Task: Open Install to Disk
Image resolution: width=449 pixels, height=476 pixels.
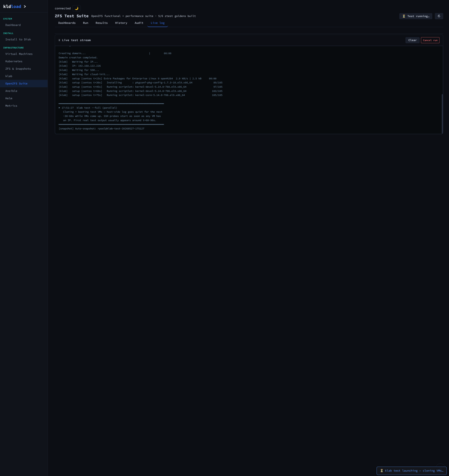Action: (24, 39)
